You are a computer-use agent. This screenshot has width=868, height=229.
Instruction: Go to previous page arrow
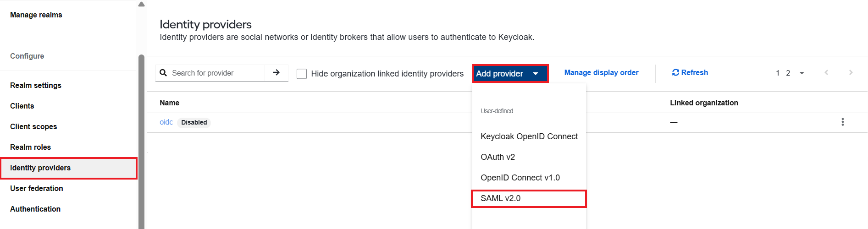[826, 73]
